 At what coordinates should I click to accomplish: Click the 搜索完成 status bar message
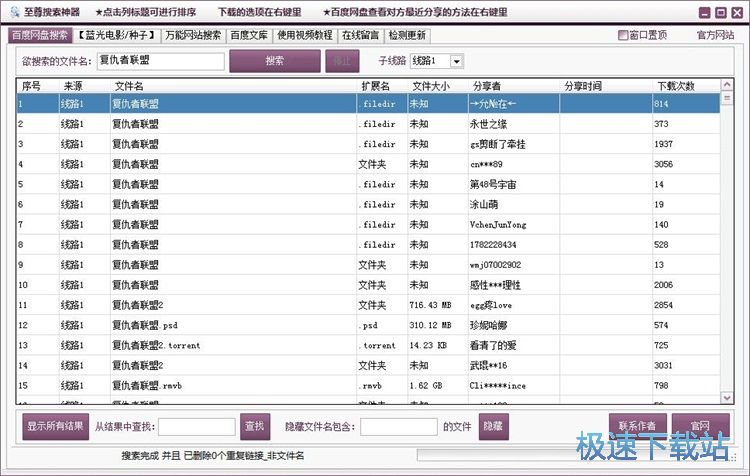click(212, 455)
